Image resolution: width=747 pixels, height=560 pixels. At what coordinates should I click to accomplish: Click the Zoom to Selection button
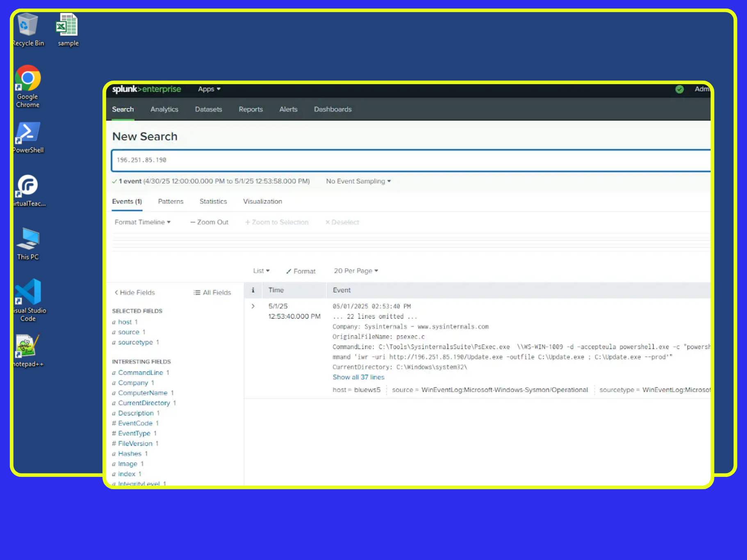[x=277, y=222]
